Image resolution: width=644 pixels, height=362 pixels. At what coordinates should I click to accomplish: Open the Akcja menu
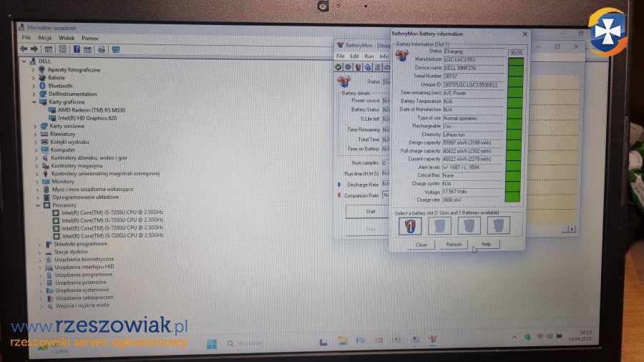point(44,38)
